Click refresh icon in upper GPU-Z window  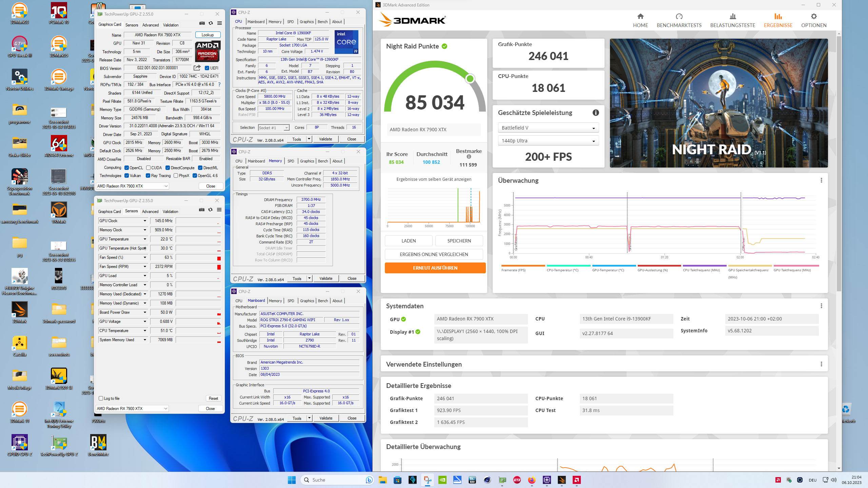click(211, 23)
